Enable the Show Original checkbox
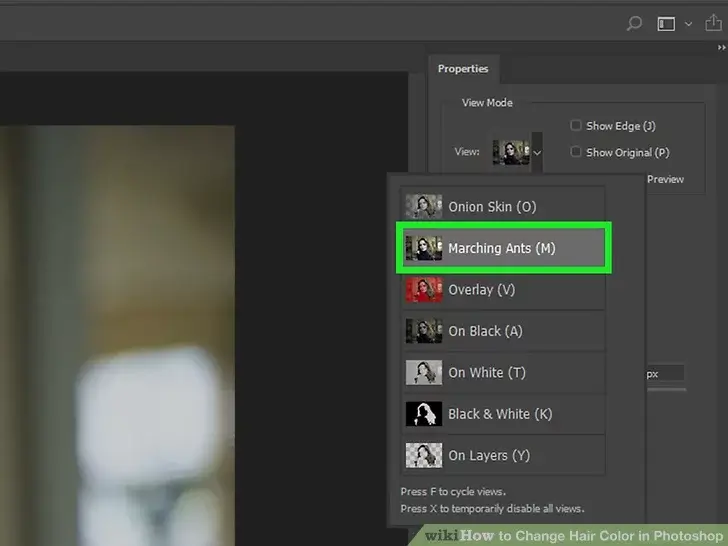The image size is (728, 546). click(576, 152)
